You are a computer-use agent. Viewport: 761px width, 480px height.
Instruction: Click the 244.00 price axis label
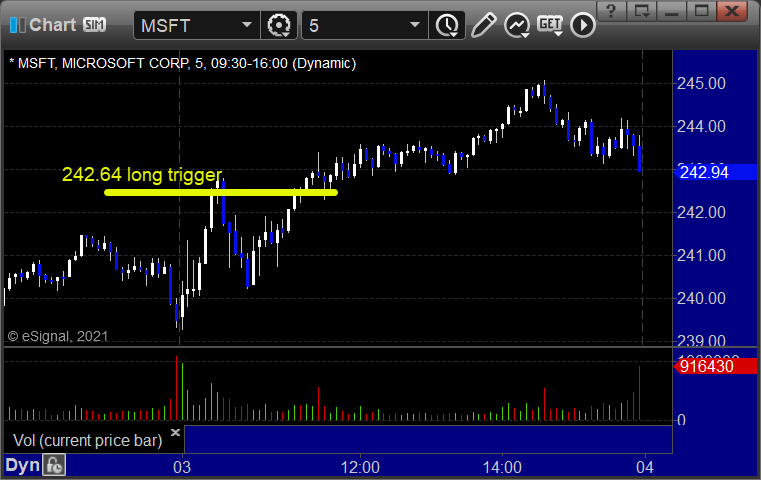tap(701, 126)
